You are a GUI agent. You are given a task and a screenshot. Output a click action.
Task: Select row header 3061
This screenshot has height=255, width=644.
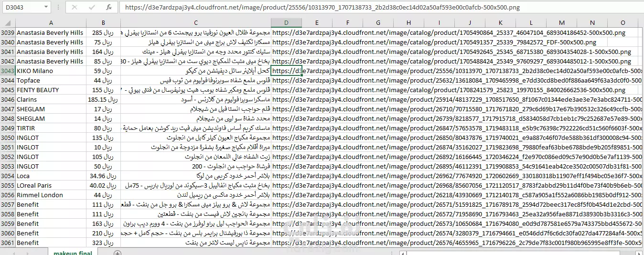coord(8,243)
